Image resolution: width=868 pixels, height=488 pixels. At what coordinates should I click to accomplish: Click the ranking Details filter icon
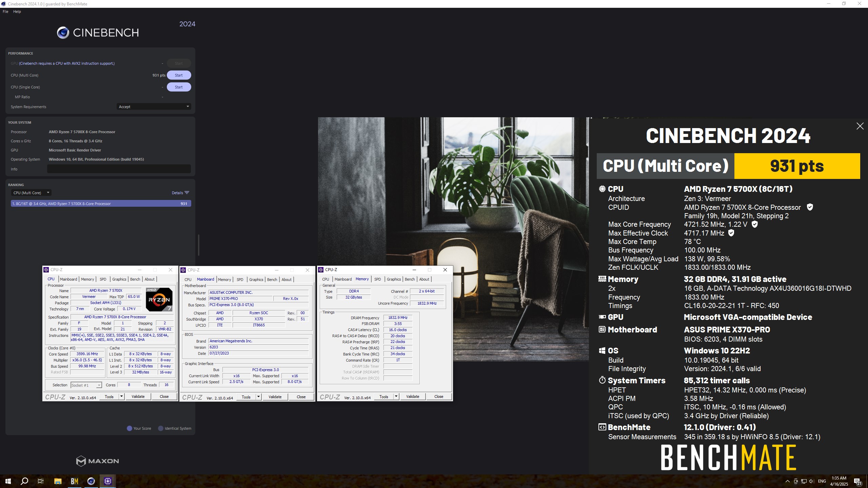tap(187, 192)
